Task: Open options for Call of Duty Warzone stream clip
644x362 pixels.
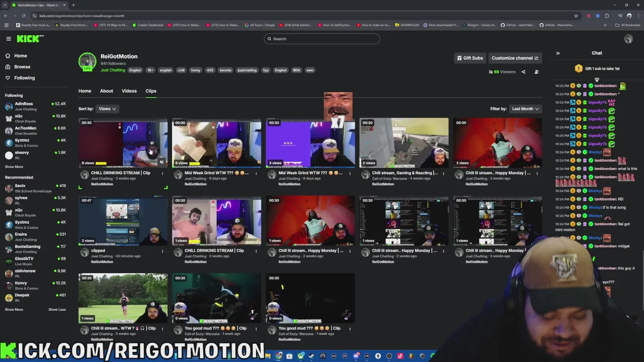Action: pos(443,173)
